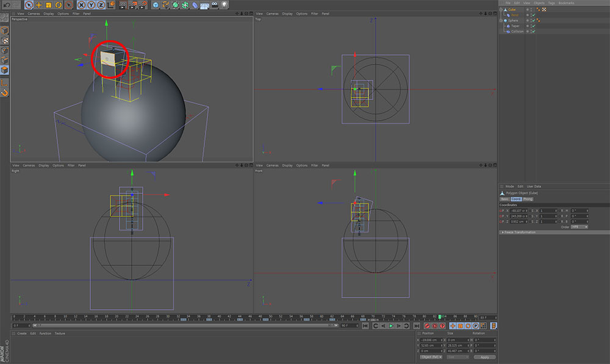This screenshot has width=610, height=364.
Task: Click the Enable Axis icon
Action: point(4,82)
